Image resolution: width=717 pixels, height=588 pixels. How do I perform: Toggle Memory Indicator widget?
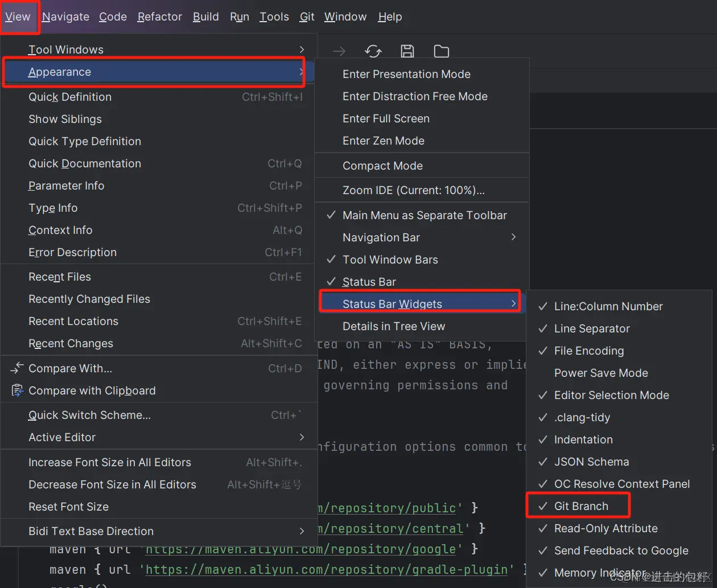coord(619,573)
